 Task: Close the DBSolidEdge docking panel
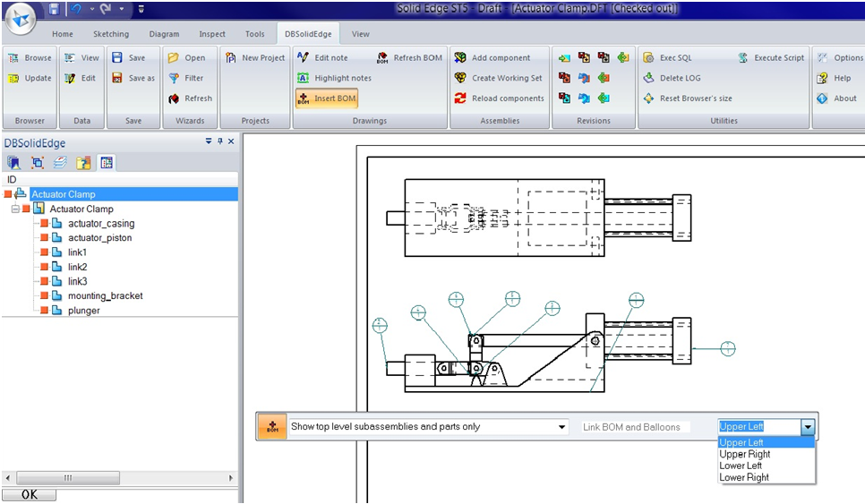[x=231, y=141]
